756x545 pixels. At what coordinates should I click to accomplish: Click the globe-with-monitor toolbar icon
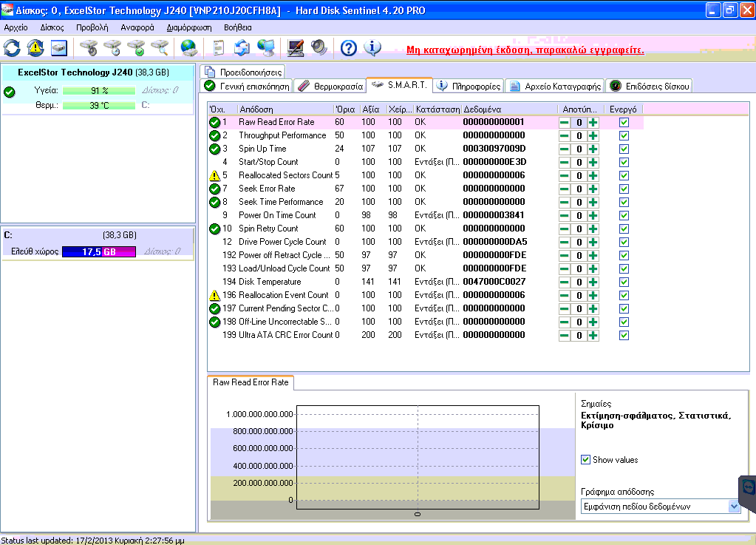coord(265,48)
